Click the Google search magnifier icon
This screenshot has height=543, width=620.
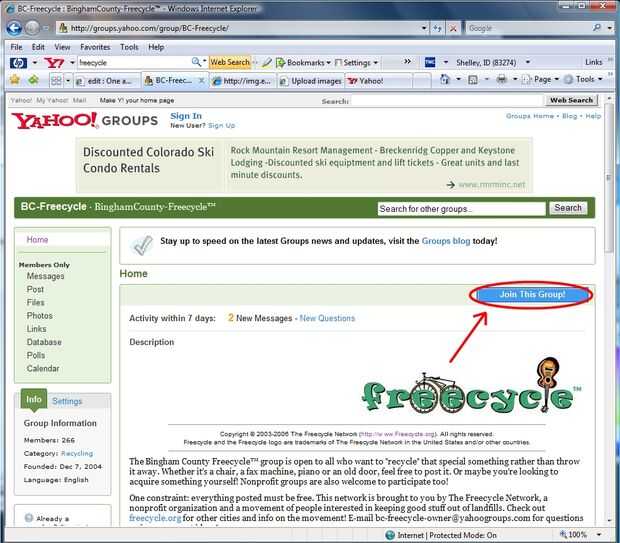597,28
